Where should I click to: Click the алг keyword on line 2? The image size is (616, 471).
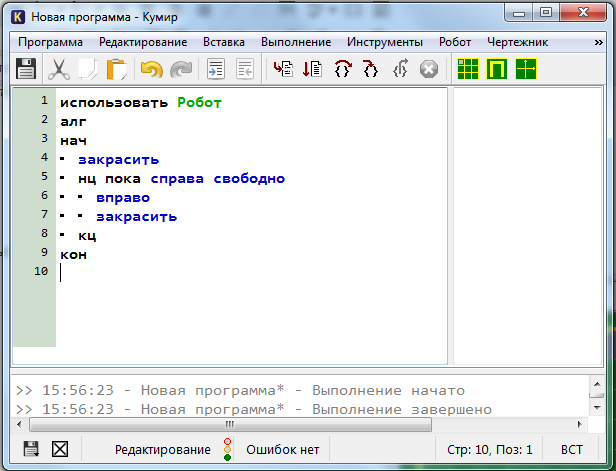click(73, 122)
